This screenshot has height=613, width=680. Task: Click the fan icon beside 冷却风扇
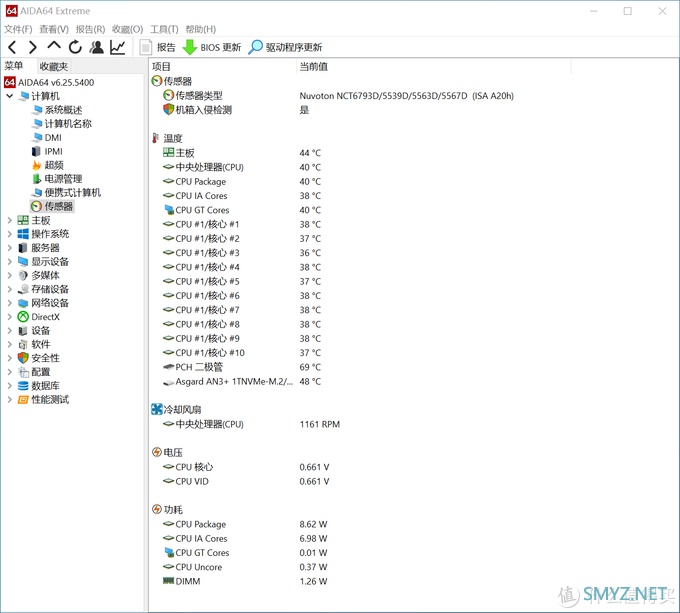[157, 409]
